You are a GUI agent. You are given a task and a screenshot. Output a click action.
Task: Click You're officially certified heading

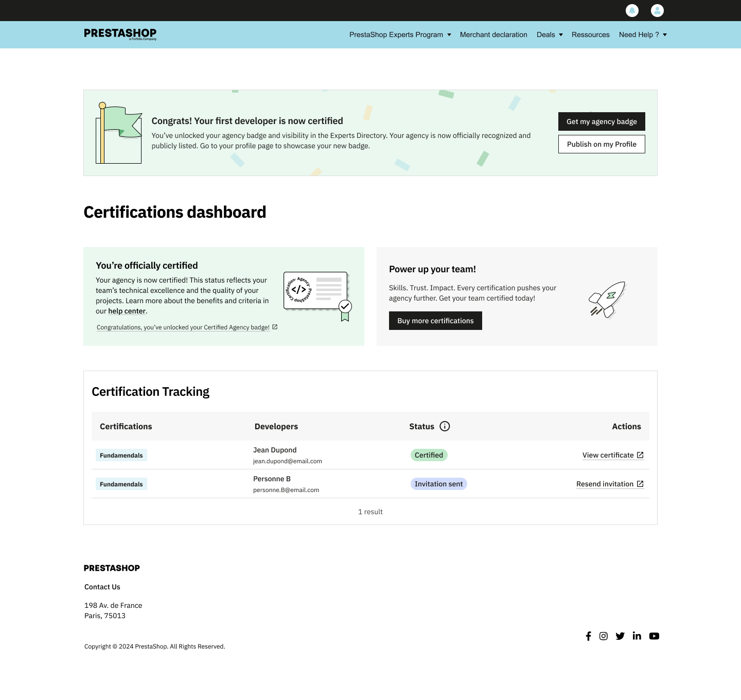pos(147,266)
